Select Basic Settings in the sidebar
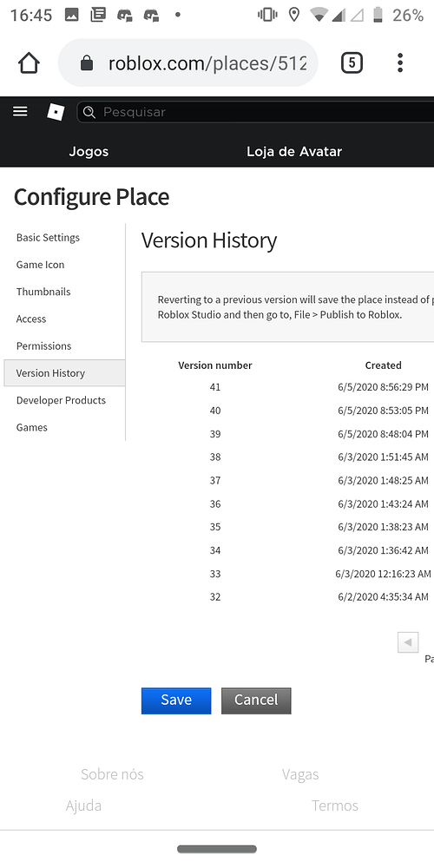This screenshot has width=434, height=868. (x=48, y=238)
